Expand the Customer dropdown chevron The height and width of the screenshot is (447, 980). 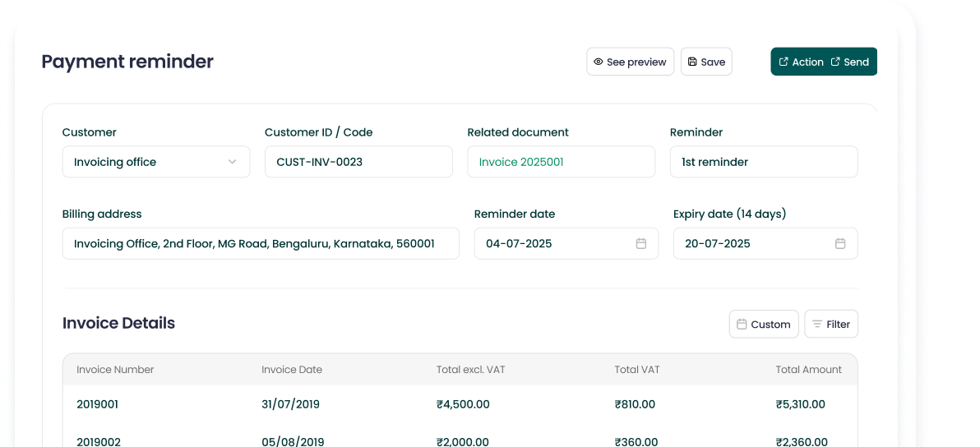(232, 162)
